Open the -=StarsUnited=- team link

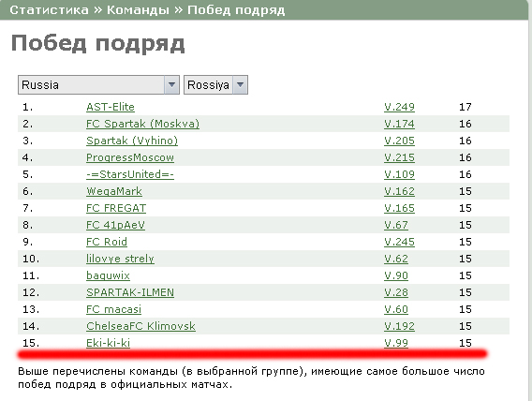[x=130, y=174]
